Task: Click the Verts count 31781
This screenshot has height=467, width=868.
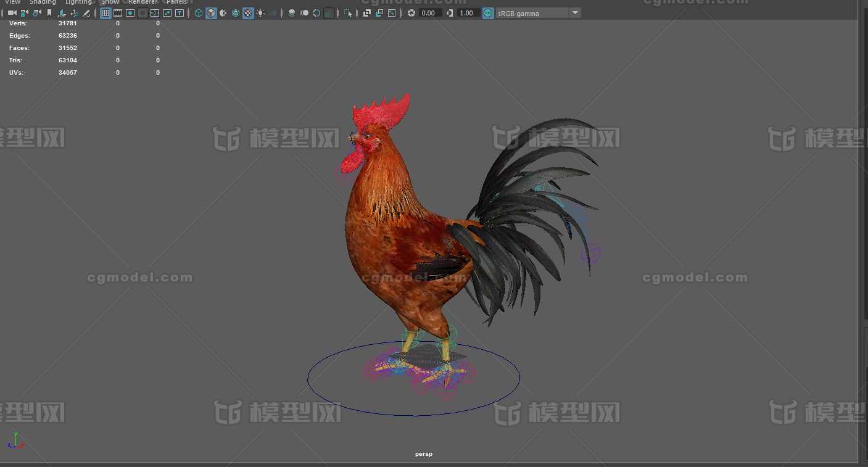Action: (x=68, y=23)
